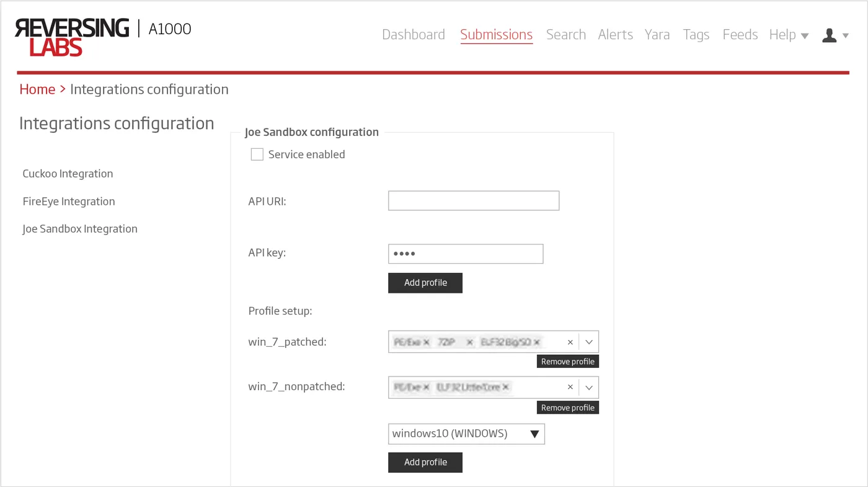Remove 7ZIP tag from win_7_patched
The width and height of the screenshot is (868, 487).
click(x=469, y=342)
